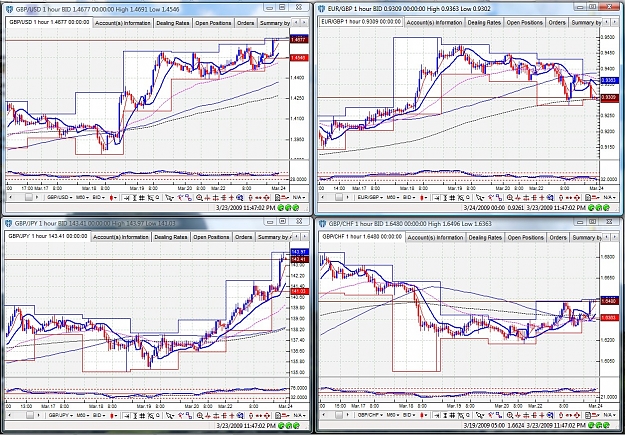Select the arrow pointer tool in EUR/GBP toolbar
This screenshot has width=625, height=435.
tap(480, 197)
